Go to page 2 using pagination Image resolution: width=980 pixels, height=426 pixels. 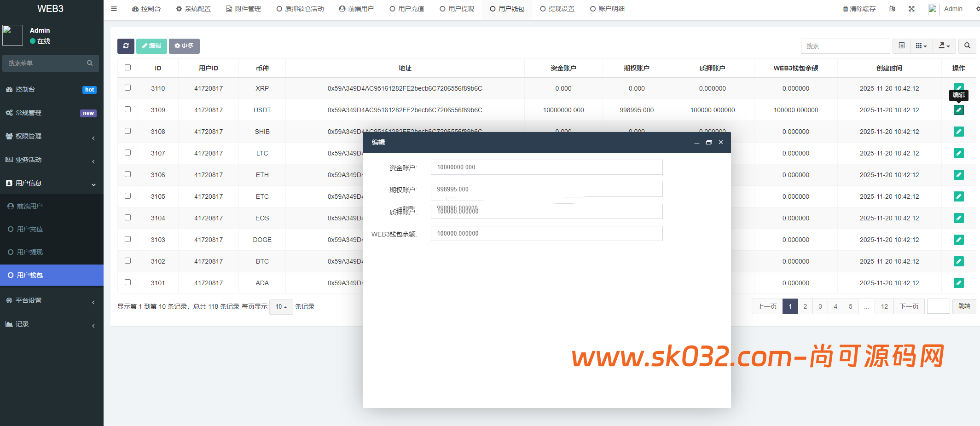point(805,306)
